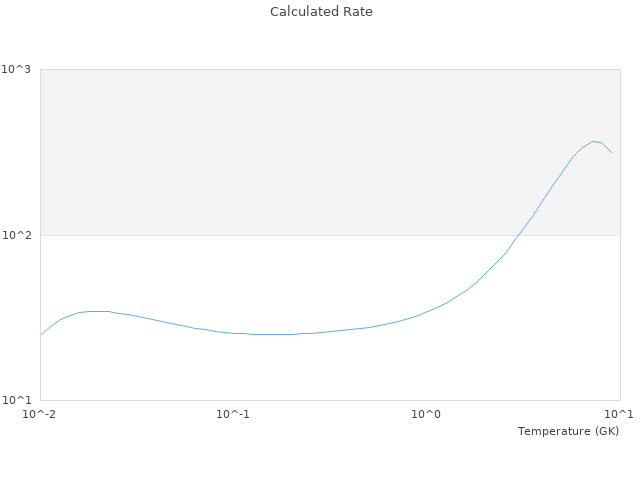The width and height of the screenshot is (640, 480).
Task: Select the 10^2 y-axis tick label
Action: point(19,235)
